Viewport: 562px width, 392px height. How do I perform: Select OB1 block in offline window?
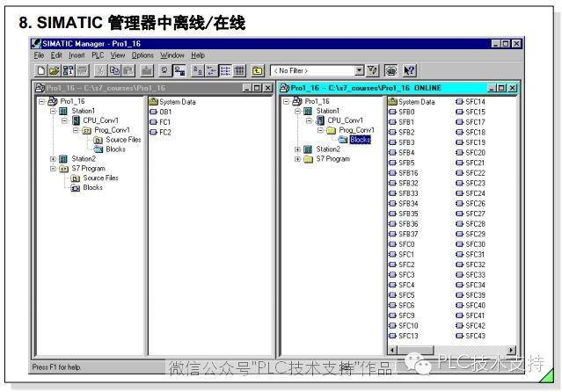click(x=165, y=112)
